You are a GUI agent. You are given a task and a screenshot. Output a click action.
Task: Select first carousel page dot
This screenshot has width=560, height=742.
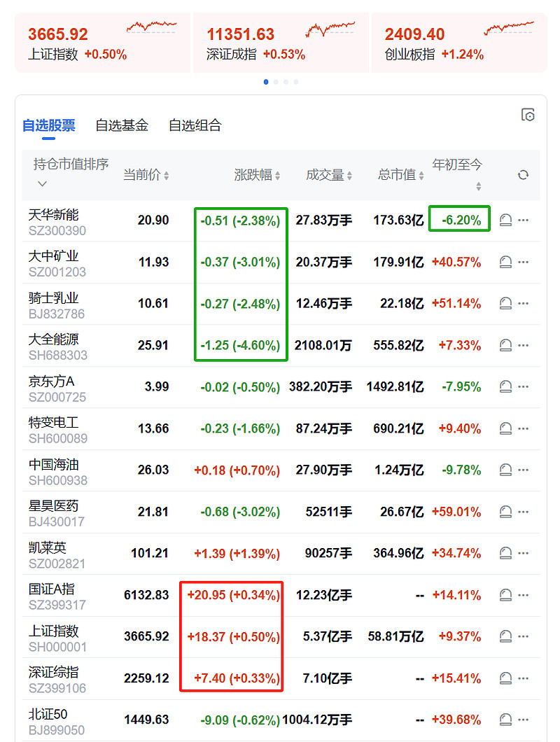pyautogui.click(x=266, y=82)
